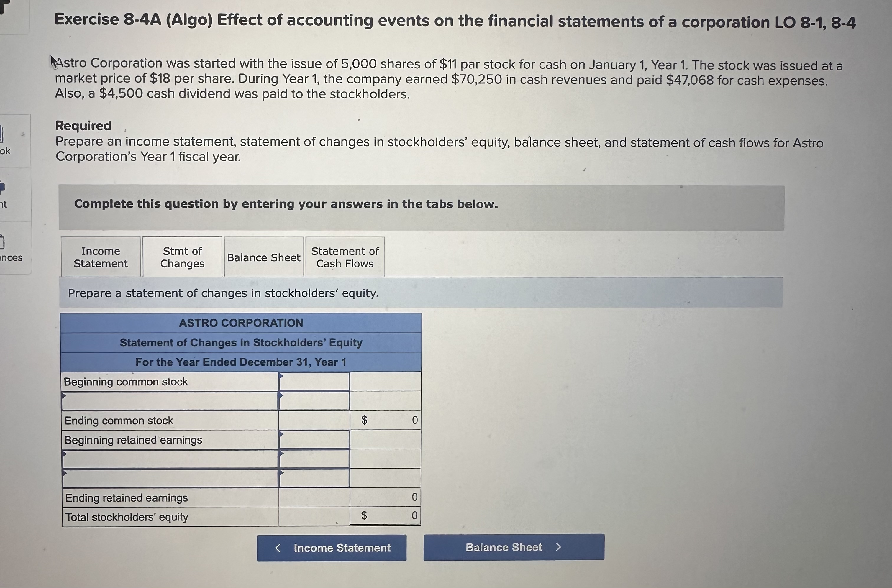Click the ASTRO CORPORATION statement header

coord(241,323)
